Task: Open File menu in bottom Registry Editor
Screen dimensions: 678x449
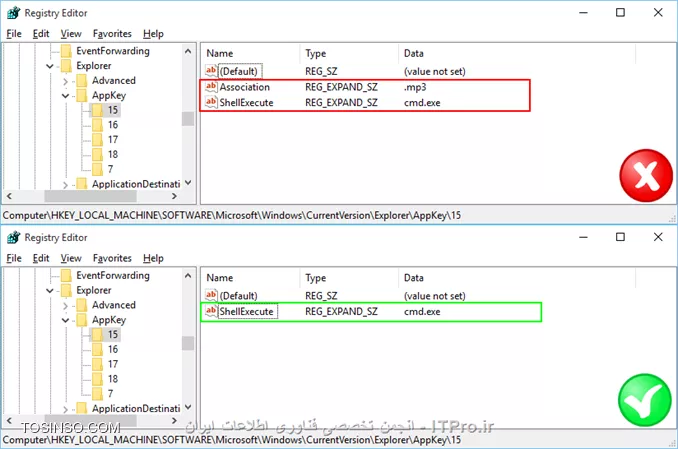Action: click(x=14, y=258)
